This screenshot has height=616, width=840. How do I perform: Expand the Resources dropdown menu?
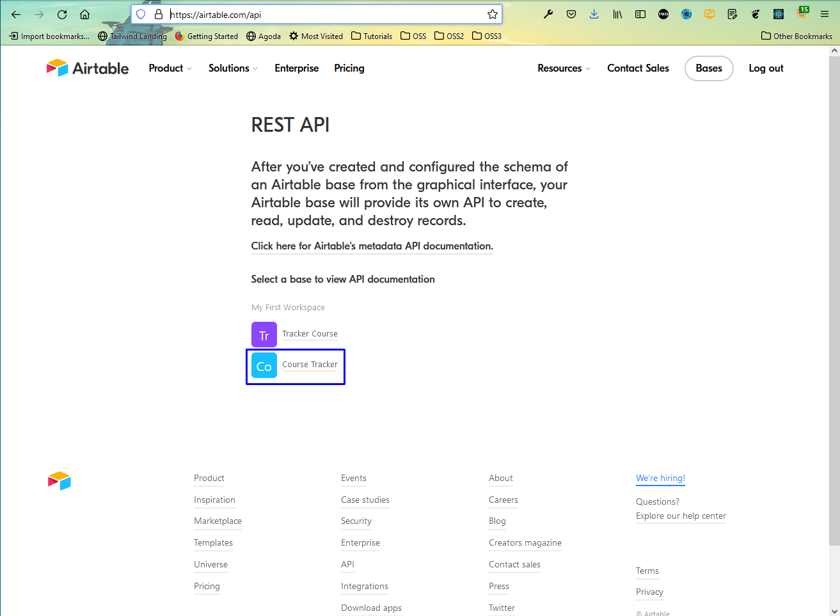pyautogui.click(x=564, y=68)
